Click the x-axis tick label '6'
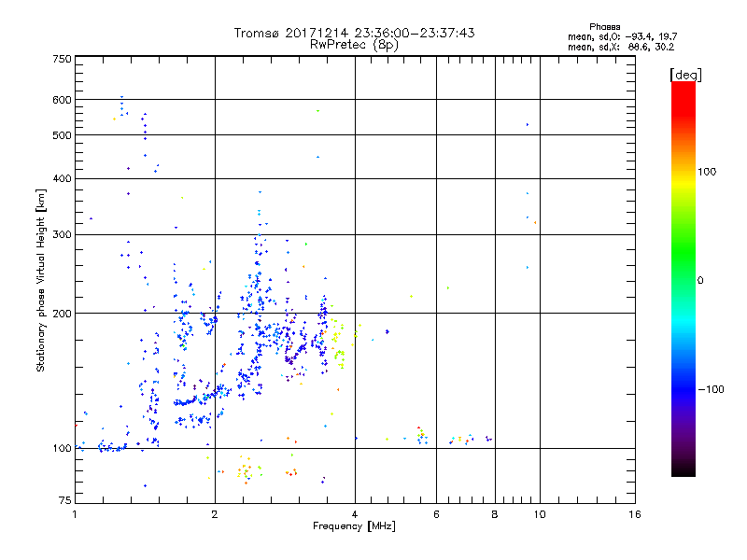The image size is (747, 560). (x=436, y=514)
